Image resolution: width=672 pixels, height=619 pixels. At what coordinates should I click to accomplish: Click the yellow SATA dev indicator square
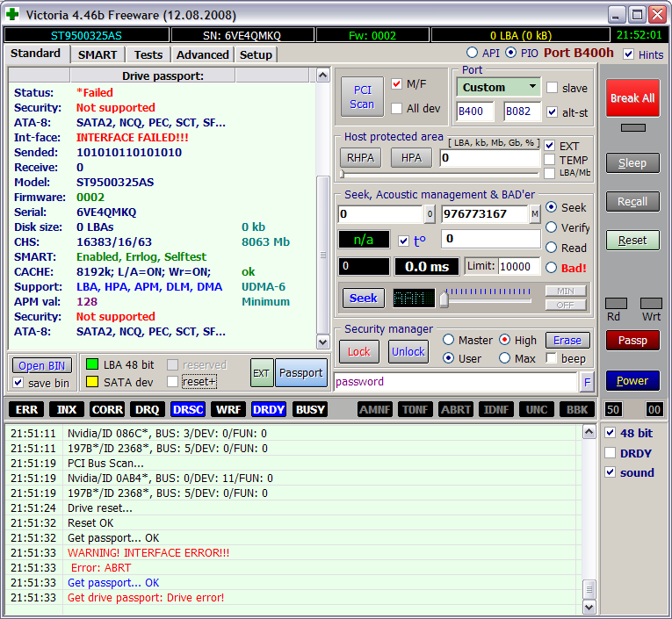92,382
